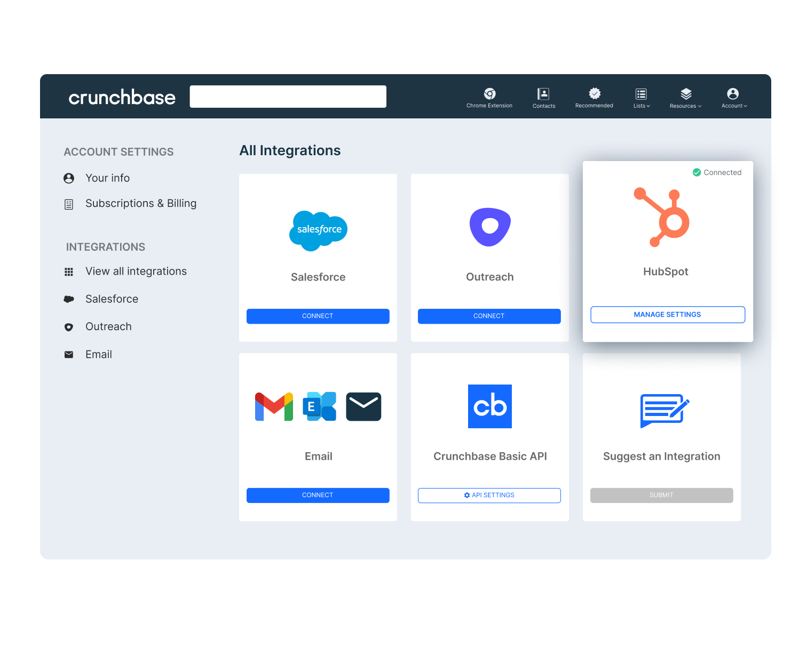Click the search input field in header
807x672 pixels.
point(288,97)
